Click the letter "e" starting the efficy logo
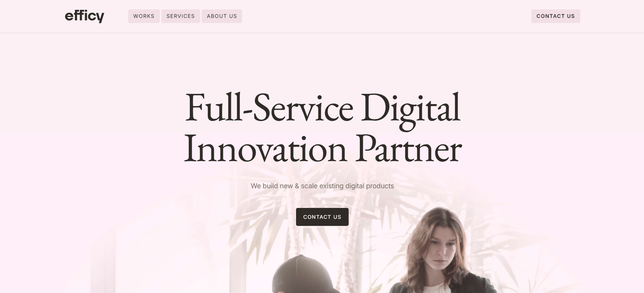The image size is (644, 293). 70,16
